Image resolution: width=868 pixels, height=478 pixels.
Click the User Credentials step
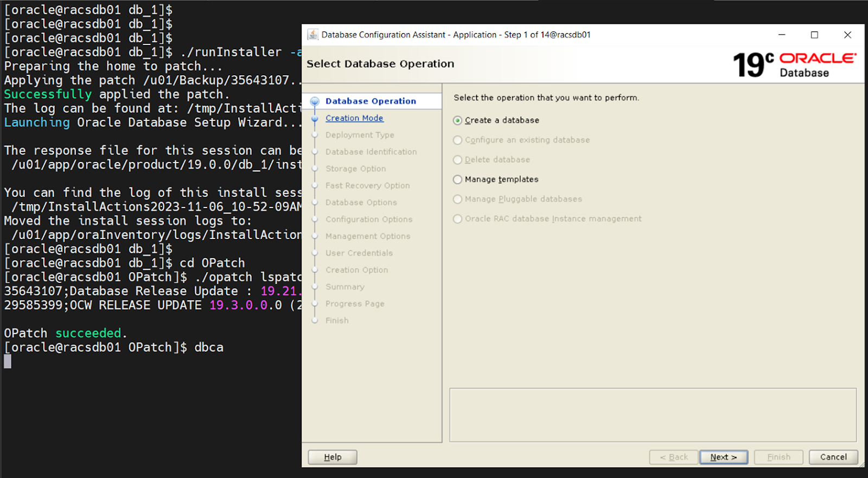click(x=359, y=253)
